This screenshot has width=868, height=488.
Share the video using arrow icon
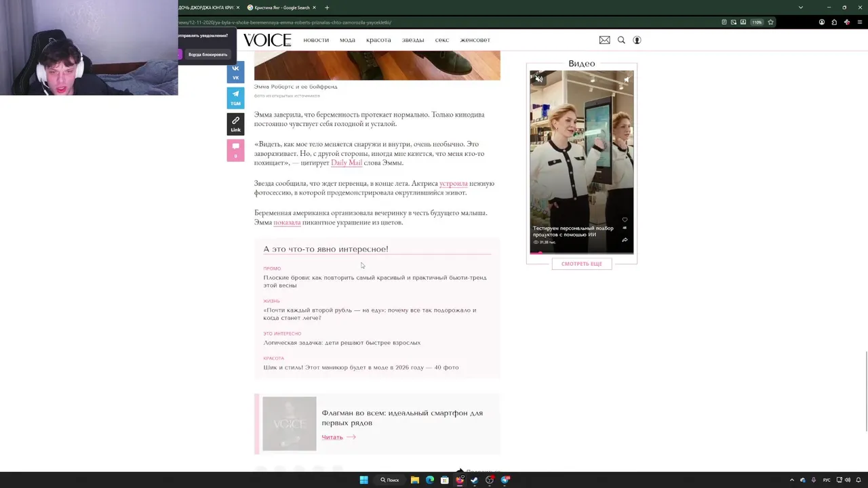[x=625, y=239]
